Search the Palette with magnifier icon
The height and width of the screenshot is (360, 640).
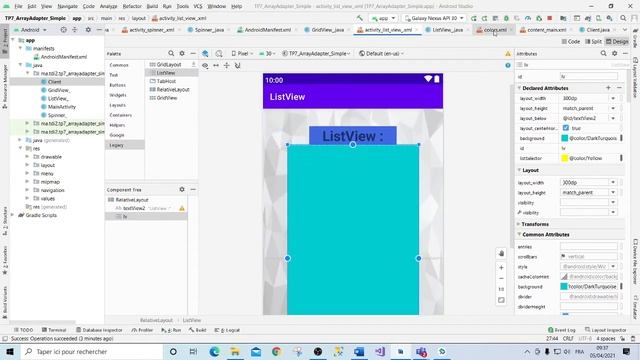click(171, 53)
